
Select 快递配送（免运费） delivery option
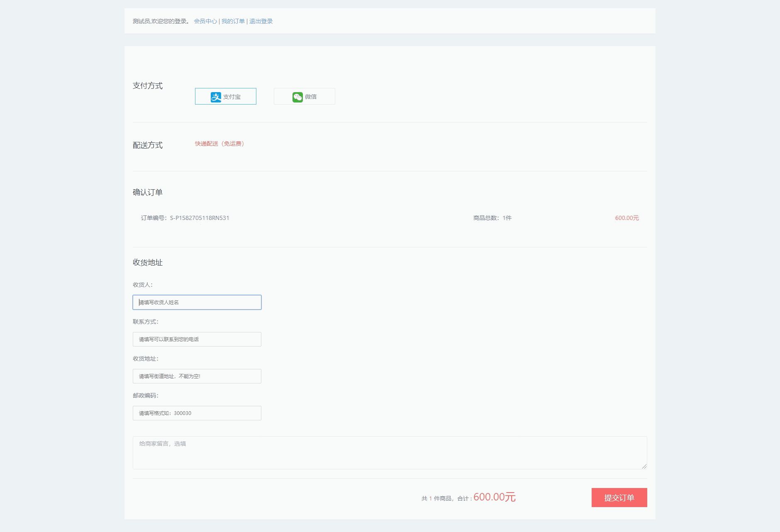click(x=219, y=144)
